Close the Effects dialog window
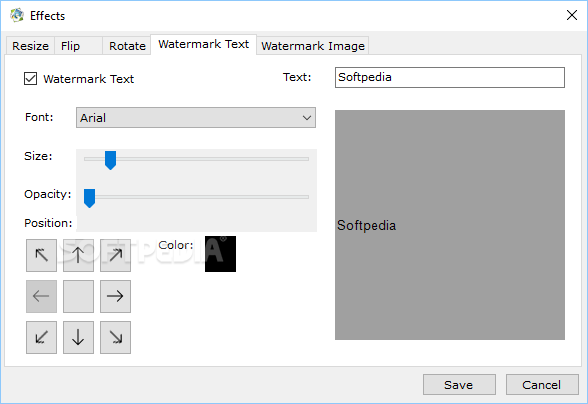The image size is (588, 404). point(572,15)
